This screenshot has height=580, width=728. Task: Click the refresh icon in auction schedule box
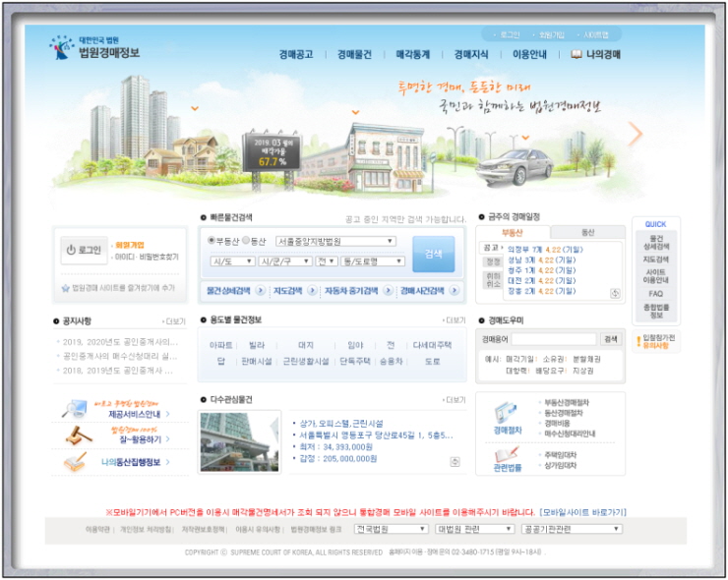615,293
